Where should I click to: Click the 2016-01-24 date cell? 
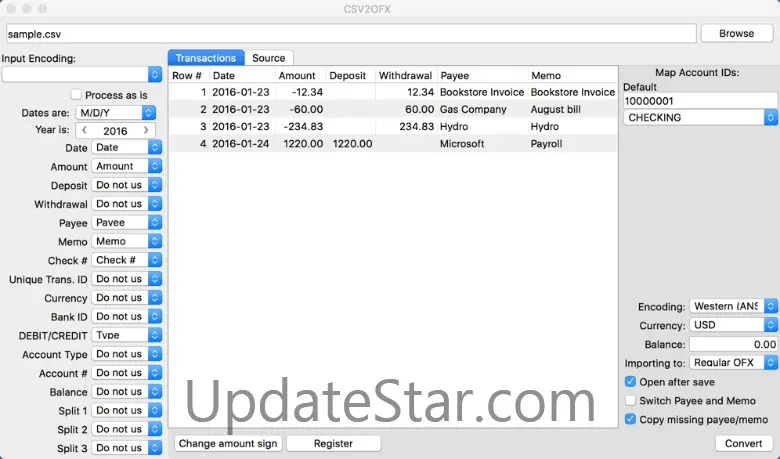[x=241, y=144]
